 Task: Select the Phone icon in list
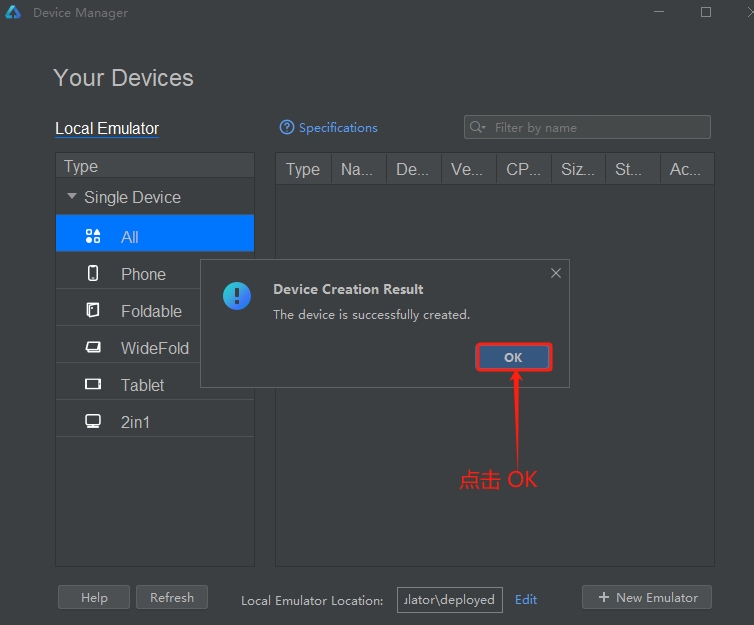tap(93, 273)
